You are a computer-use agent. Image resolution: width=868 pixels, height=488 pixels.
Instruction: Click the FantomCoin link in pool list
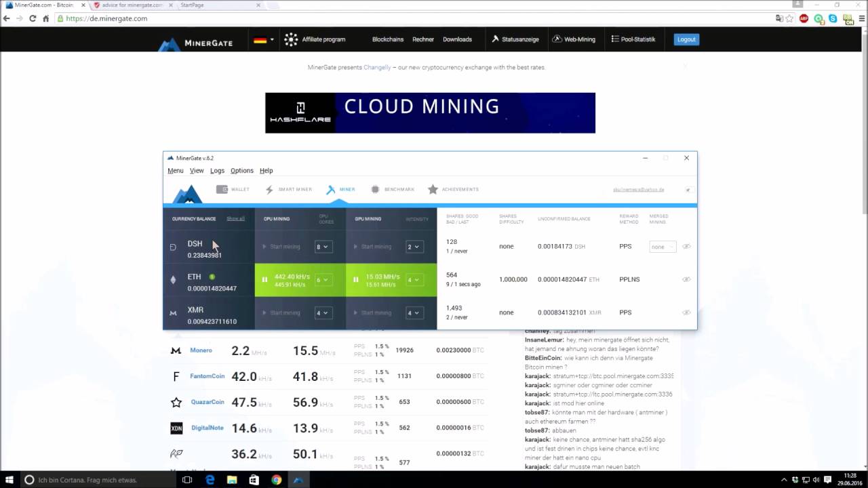click(x=207, y=376)
